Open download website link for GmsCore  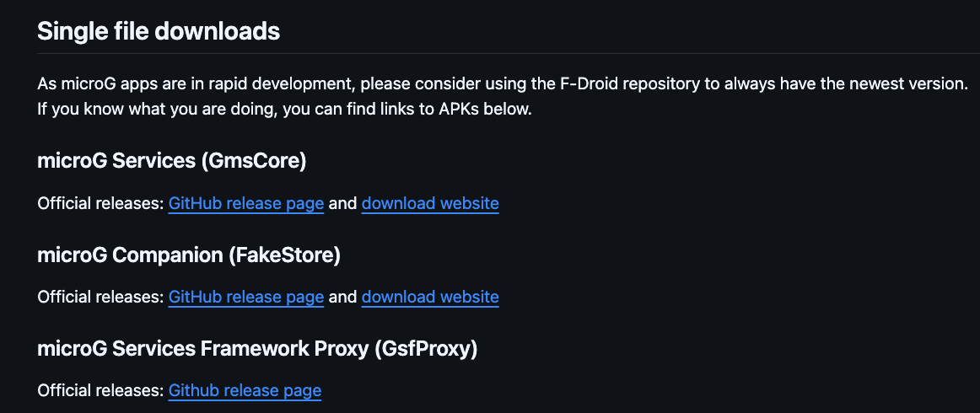[x=430, y=203]
